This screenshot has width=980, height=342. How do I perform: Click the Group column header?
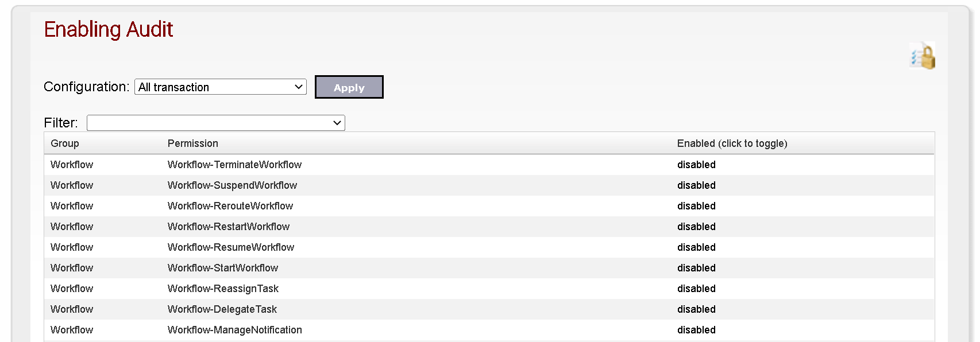pos(65,143)
